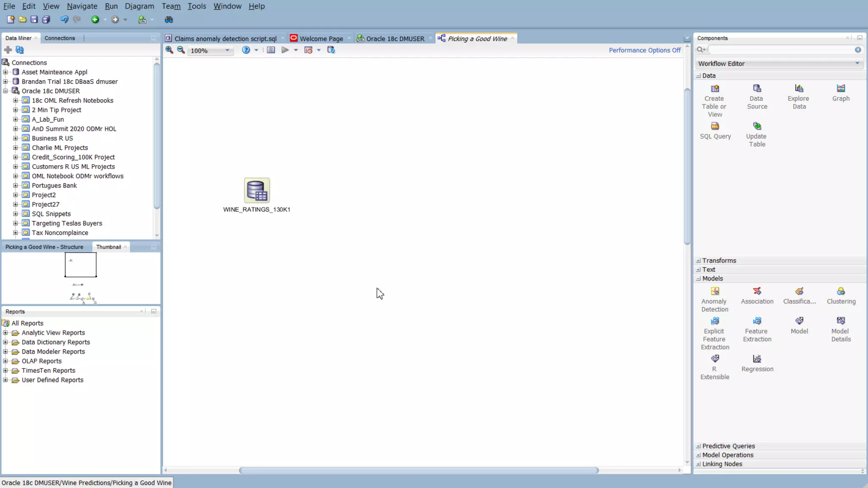Click the Save All toolbar icon
Viewport: 868px width, 488px height.
coord(46,19)
